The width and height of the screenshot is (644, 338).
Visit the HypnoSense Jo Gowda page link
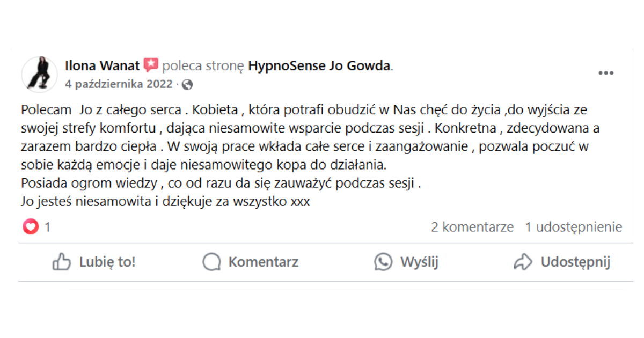(x=319, y=66)
